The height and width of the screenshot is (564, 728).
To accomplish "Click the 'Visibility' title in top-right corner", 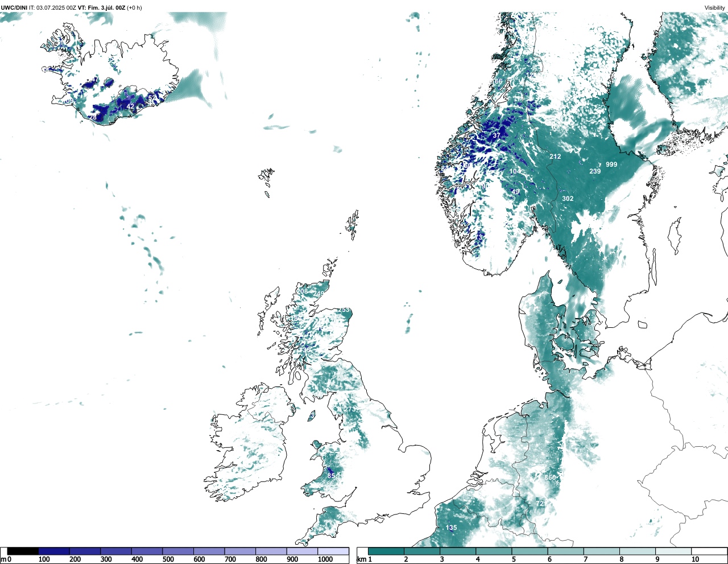I will pos(715,7).
